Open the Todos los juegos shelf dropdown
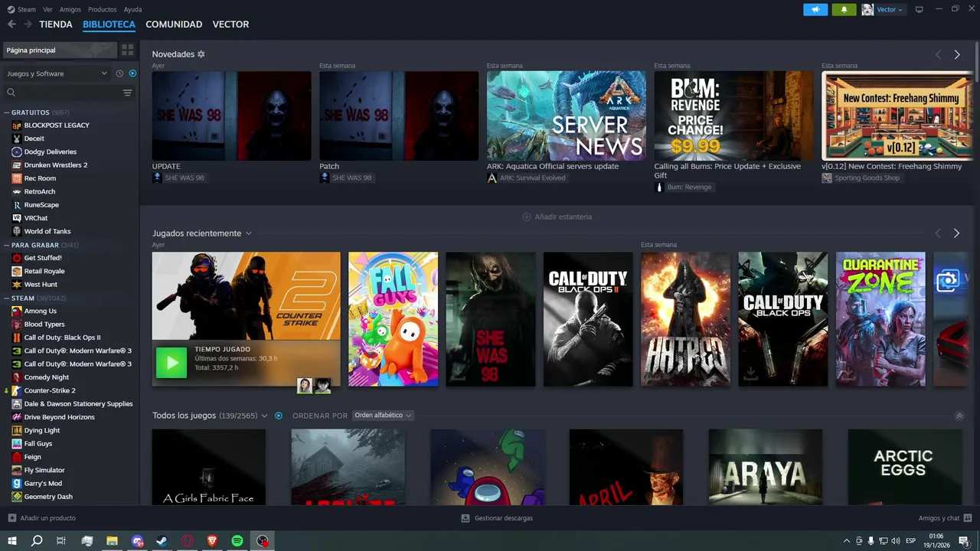Image resolution: width=980 pixels, height=551 pixels. coord(264,416)
